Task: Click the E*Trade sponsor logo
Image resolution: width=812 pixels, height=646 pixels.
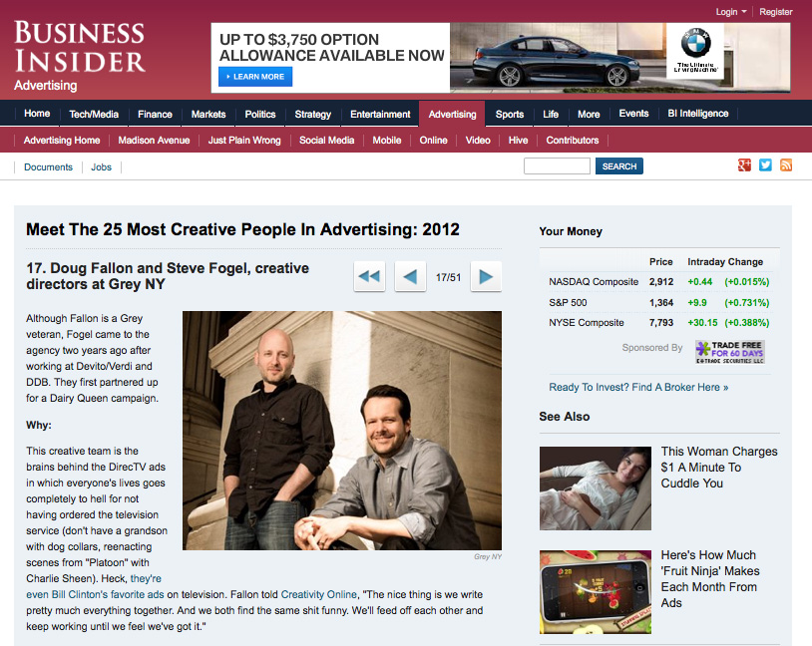Action: 729,352
